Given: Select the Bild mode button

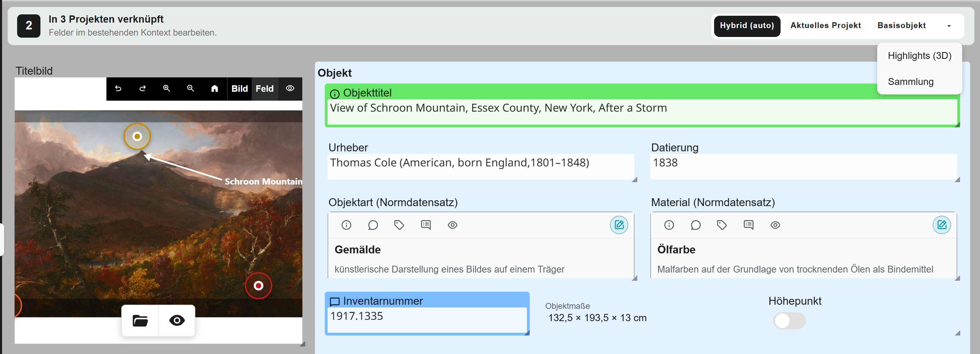Looking at the screenshot, I should click(239, 89).
